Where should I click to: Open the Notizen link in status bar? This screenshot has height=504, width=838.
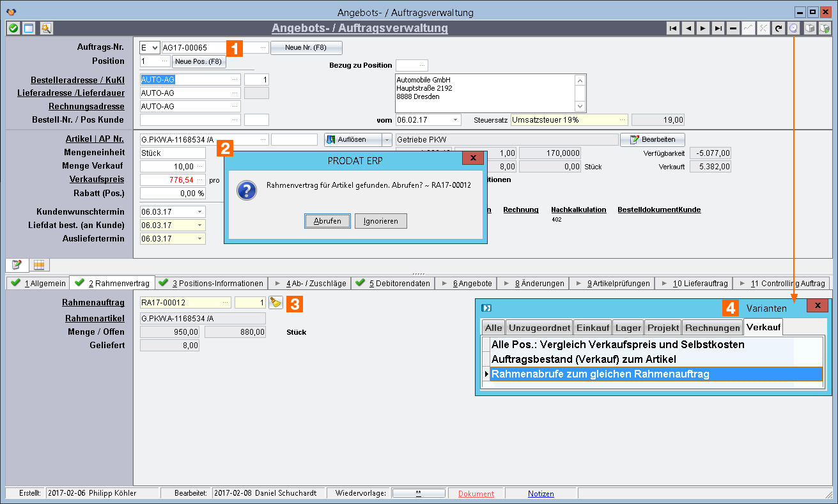pyautogui.click(x=541, y=494)
